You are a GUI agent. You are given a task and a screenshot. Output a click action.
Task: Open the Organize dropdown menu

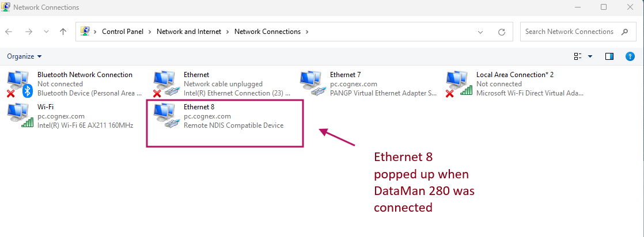[x=24, y=56]
